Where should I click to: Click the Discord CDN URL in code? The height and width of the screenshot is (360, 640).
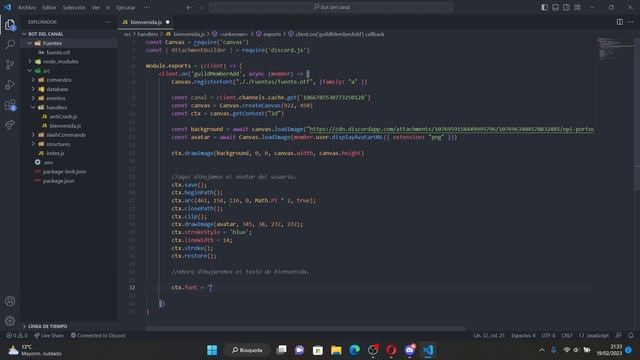(451, 129)
